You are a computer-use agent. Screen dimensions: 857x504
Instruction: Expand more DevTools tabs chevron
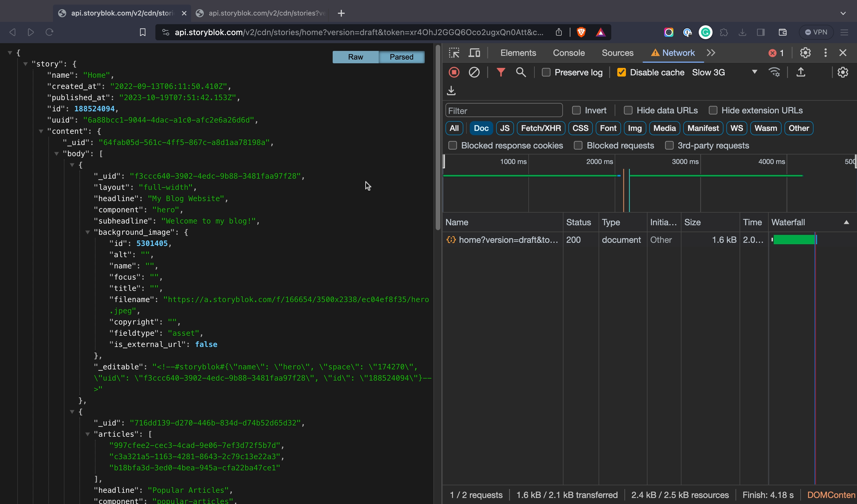pyautogui.click(x=711, y=53)
